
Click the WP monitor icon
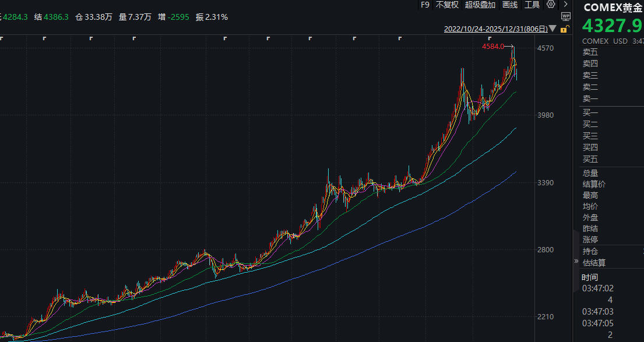pyautogui.click(x=565, y=17)
